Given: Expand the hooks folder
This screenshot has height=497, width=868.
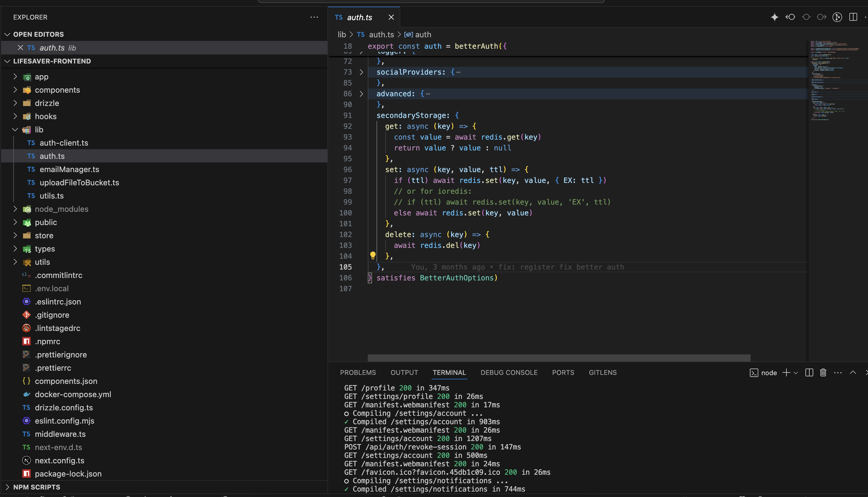Looking at the screenshot, I should [x=164, y=116].
